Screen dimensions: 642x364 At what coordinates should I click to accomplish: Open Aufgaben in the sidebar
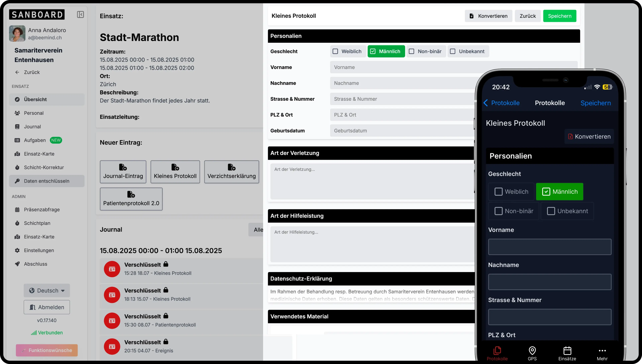click(47, 140)
